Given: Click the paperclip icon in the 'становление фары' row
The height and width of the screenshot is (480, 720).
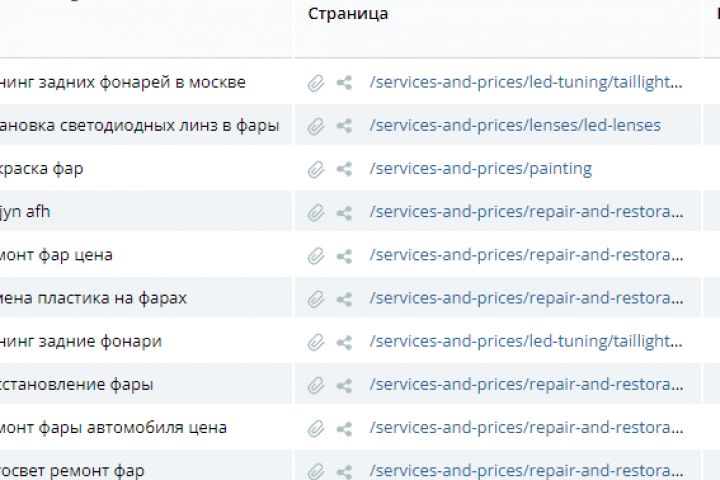Looking at the screenshot, I should [x=316, y=384].
